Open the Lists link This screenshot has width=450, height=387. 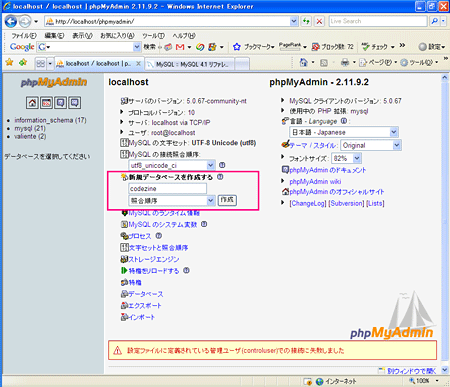375,203
